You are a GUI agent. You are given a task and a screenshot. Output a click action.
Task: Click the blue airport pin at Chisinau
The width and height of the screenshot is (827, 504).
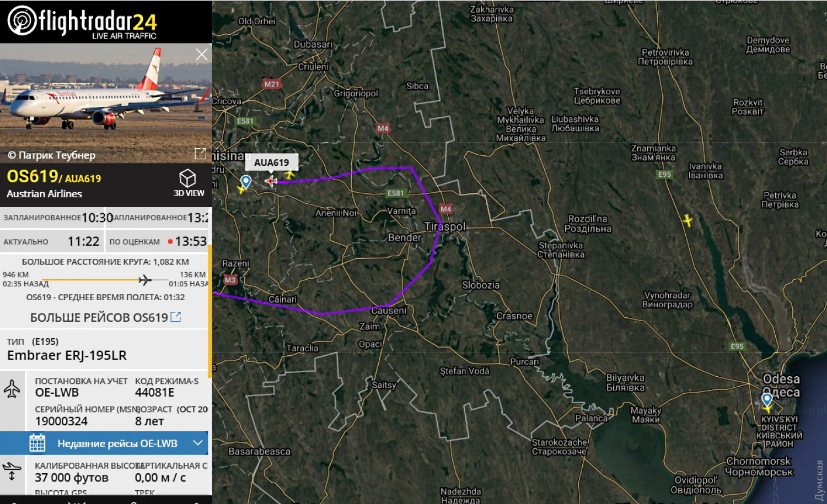(246, 181)
